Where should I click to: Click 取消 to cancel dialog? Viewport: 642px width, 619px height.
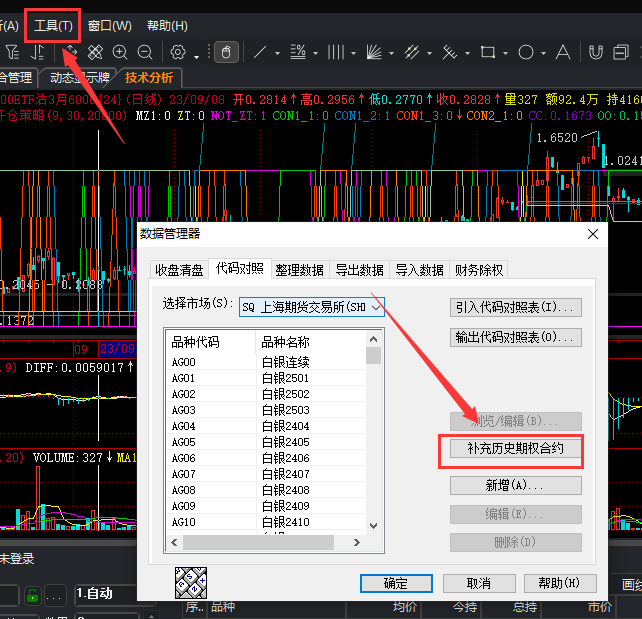479,583
